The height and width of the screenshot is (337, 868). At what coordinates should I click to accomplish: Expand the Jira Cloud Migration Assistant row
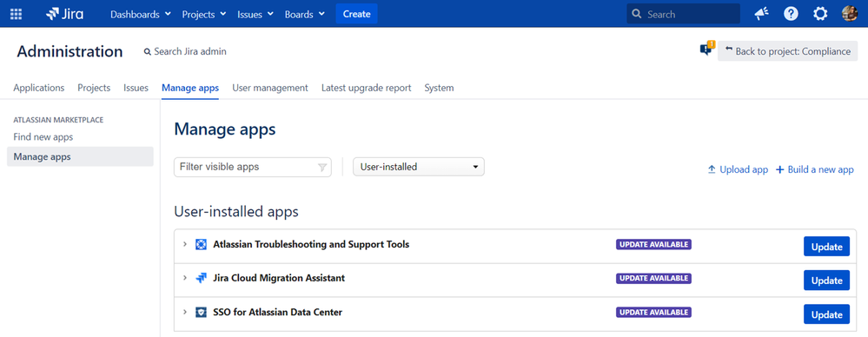point(185,278)
